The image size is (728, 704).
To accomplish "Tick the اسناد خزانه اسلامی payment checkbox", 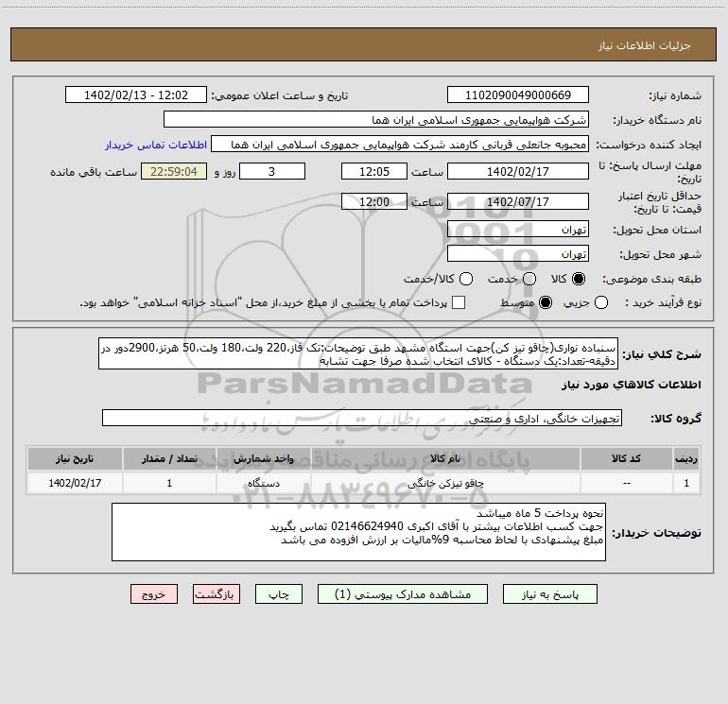I will pyautogui.click(x=459, y=302).
